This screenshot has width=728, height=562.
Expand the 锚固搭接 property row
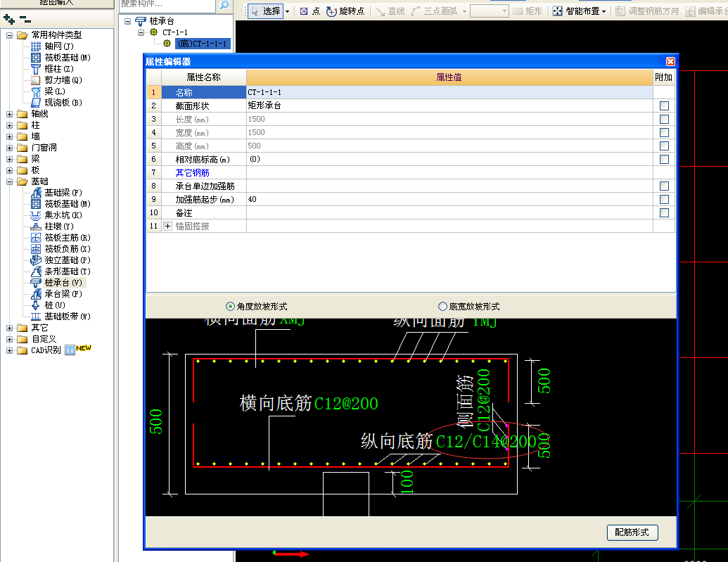click(167, 226)
